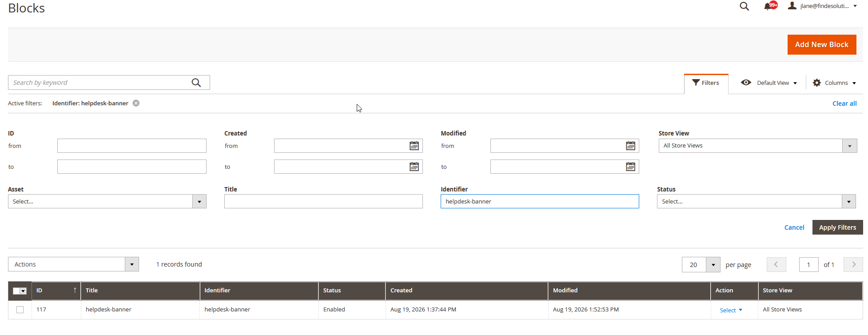Open calendar for Modified from date
Viewport: 868px width, 335px height.
click(x=630, y=146)
